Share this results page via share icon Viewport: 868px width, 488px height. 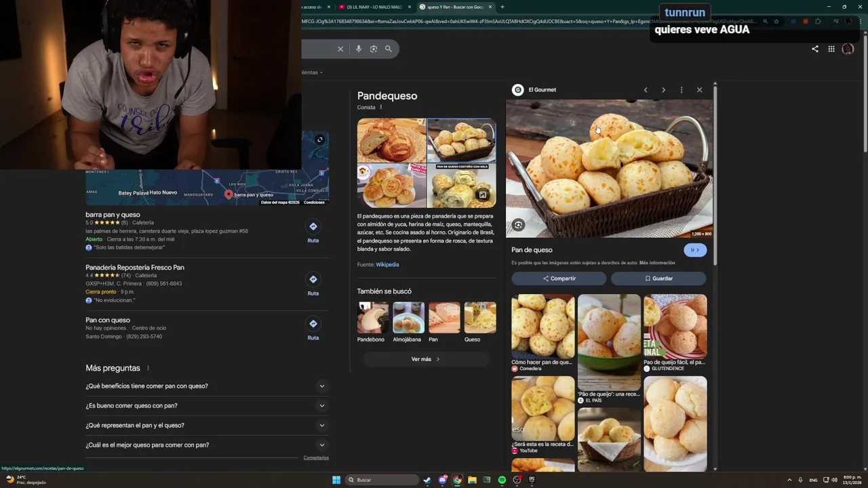coord(815,49)
